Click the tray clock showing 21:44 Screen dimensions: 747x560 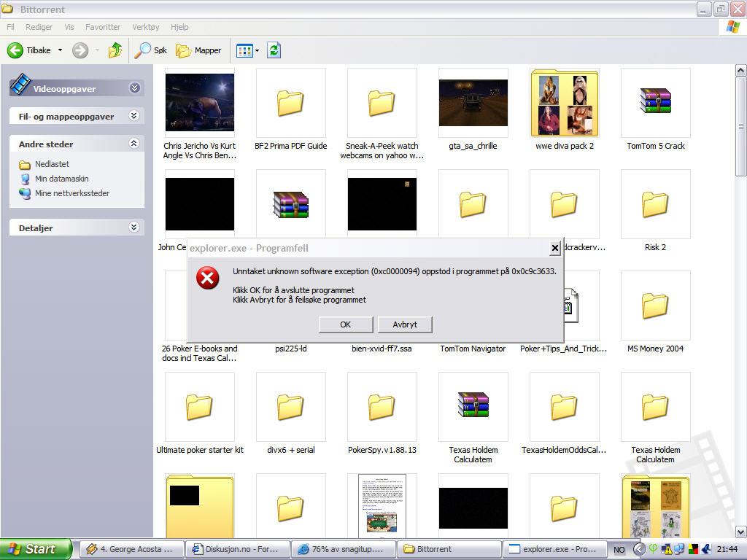point(727,549)
